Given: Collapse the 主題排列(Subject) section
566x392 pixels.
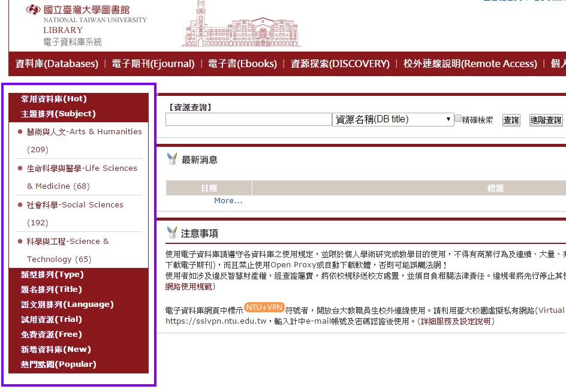Looking at the screenshot, I should click(58, 114).
